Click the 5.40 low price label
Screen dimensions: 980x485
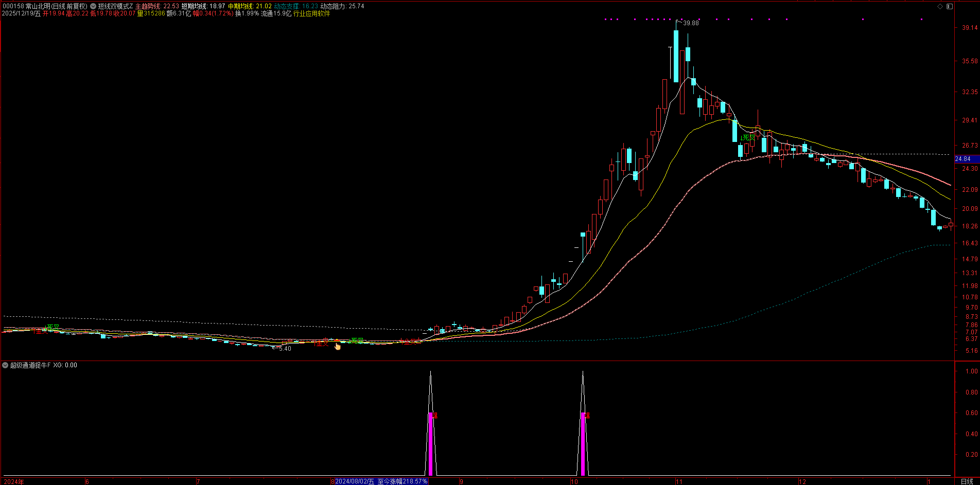coord(285,349)
